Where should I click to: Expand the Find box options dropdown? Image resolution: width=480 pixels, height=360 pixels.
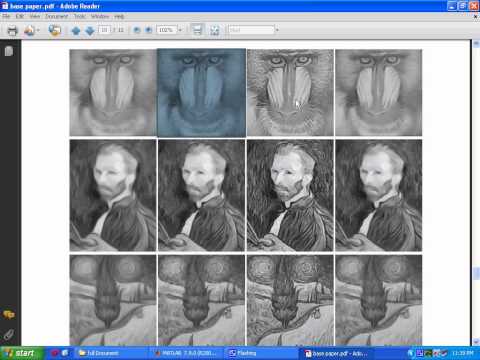(x=277, y=30)
